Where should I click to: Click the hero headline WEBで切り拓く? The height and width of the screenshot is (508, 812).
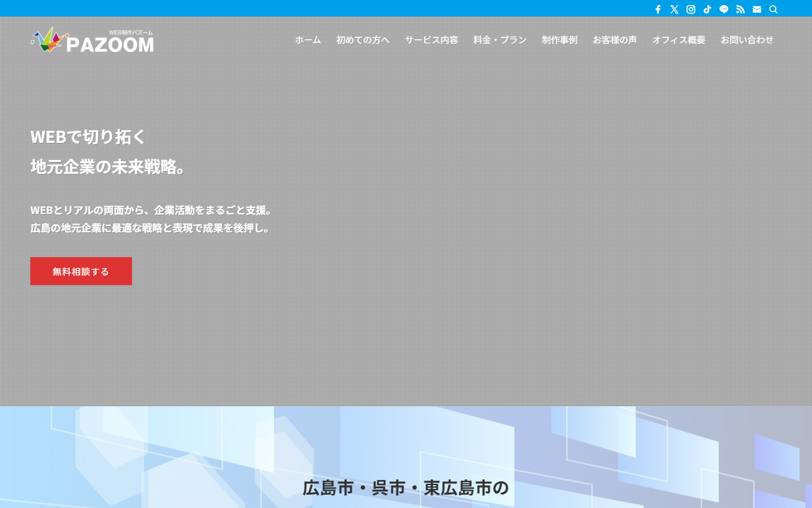(89, 137)
